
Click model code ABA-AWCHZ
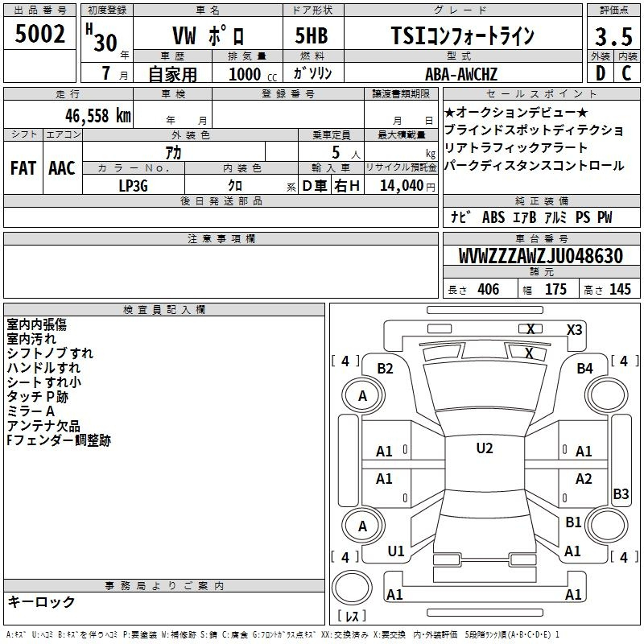(x=461, y=74)
